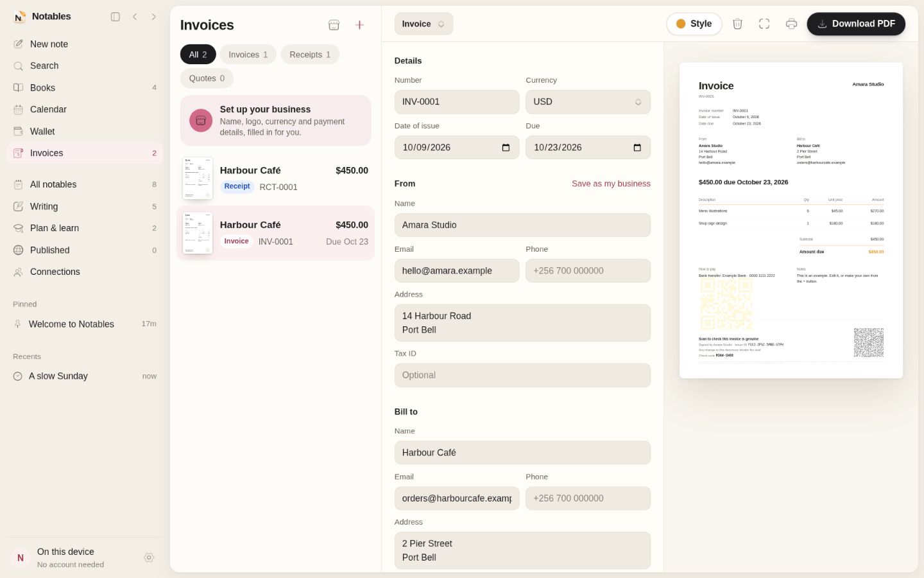
Task: Open settings gear next to On this device
Action: pyautogui.click(x=149, y=557)
